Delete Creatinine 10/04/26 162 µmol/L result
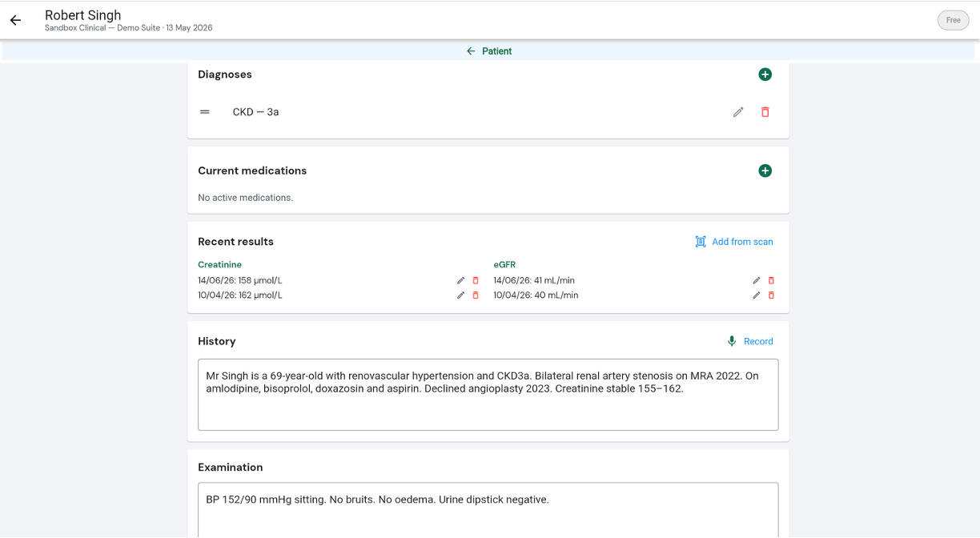Screen dimensions: 980x538 [x=476, y=295]
